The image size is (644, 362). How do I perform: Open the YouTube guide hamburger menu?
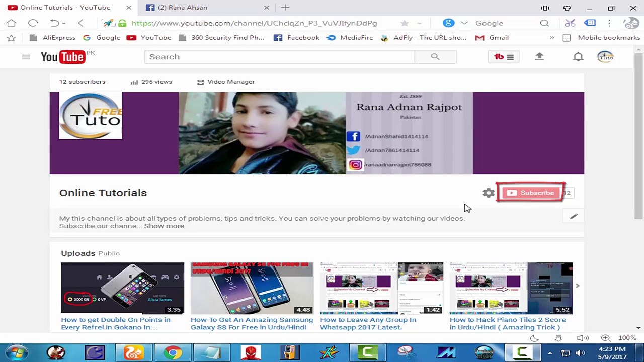(x=26, y=57)
